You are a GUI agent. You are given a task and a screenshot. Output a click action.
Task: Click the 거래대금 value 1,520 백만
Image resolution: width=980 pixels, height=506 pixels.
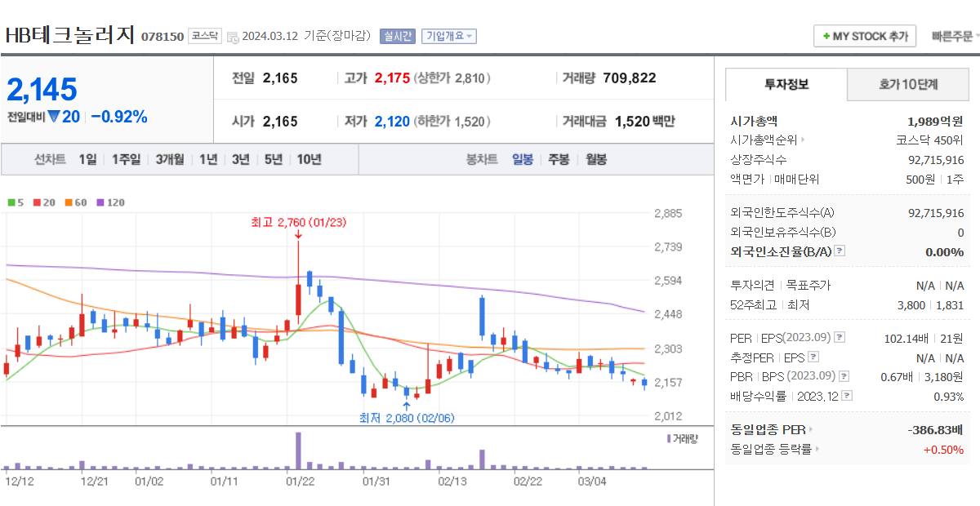pos(645,122)
